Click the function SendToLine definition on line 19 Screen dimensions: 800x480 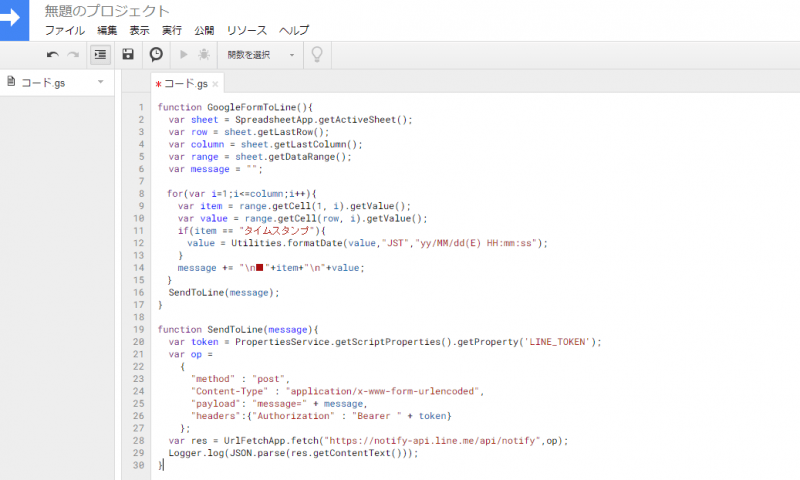pyautogui.click(x=237, y=330)
